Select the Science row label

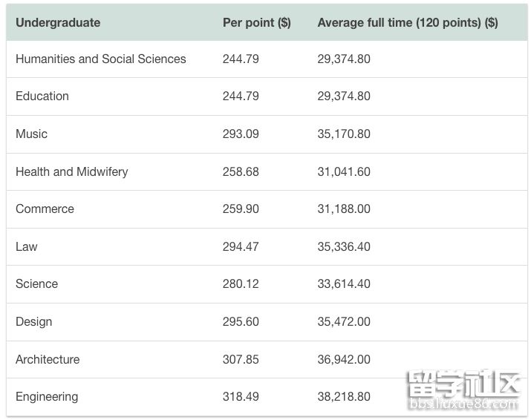(36, 284)
